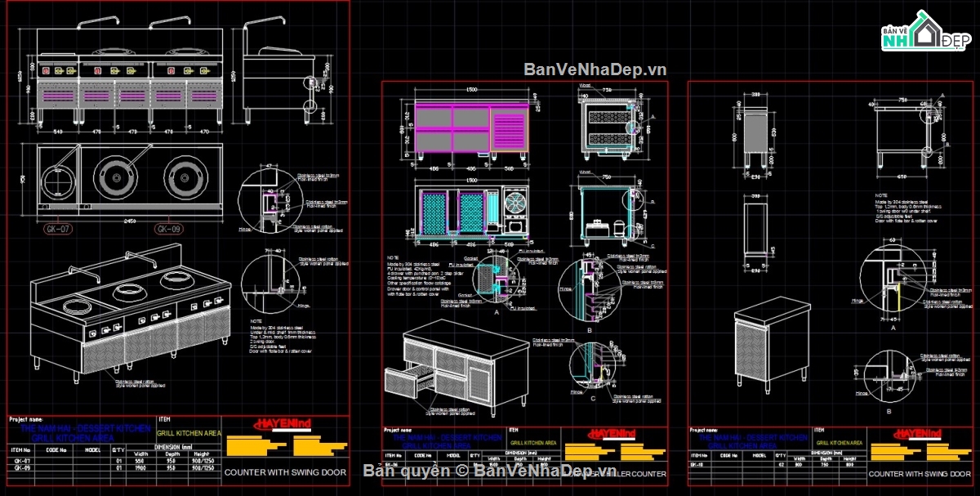This screenshot has height=496, width=980.
Task: Click COUNTER WITH SWING DOOR title on left sheet
Action: [285, 472]
